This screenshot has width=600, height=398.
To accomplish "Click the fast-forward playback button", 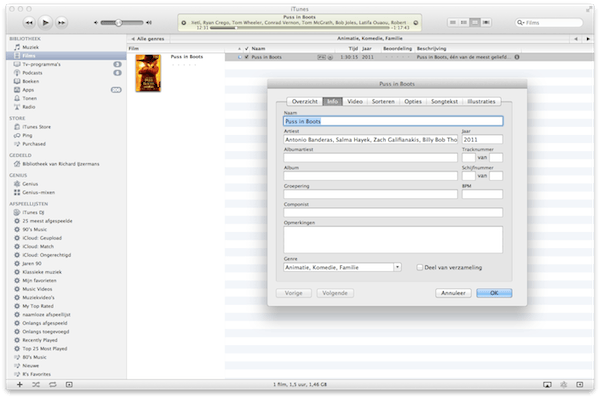I will 61,23.
